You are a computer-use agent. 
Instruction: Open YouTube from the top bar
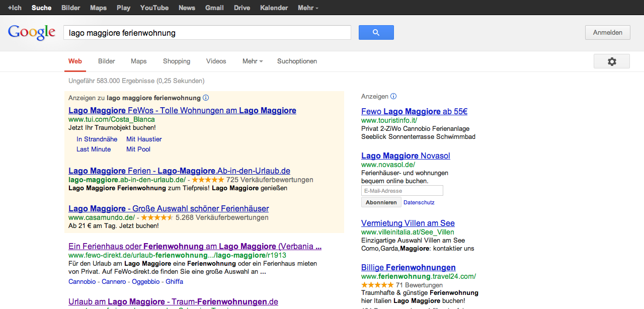point(154,8)
